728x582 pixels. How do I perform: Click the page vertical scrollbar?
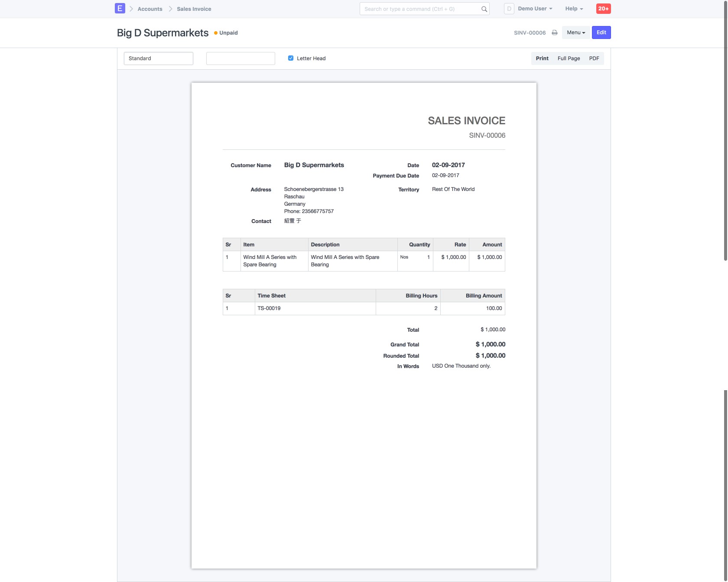(725, 130)
